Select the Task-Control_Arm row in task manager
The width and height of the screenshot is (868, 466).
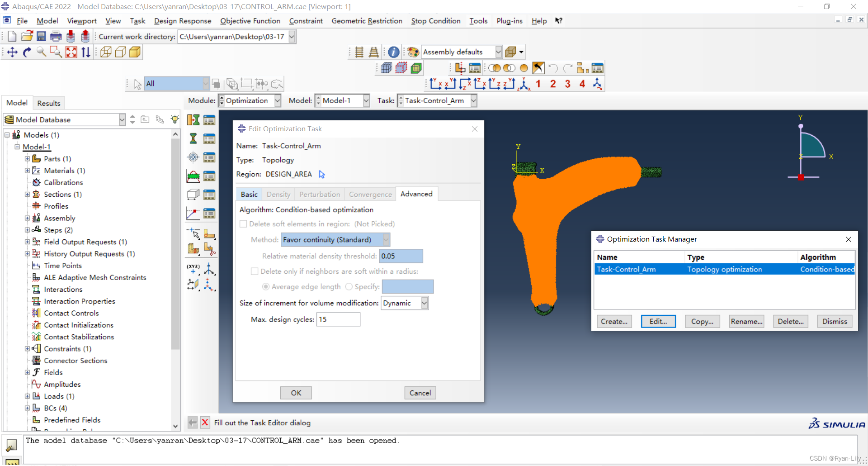[724, 269]
